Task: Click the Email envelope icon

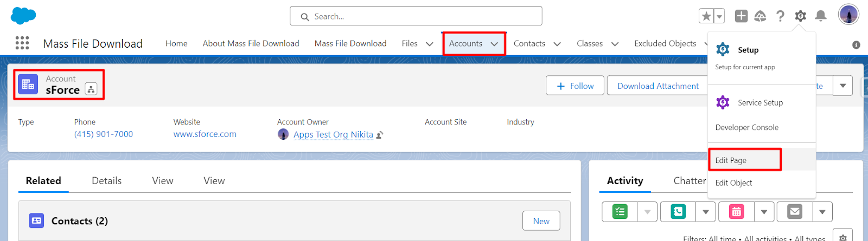Action: (795, 212)
